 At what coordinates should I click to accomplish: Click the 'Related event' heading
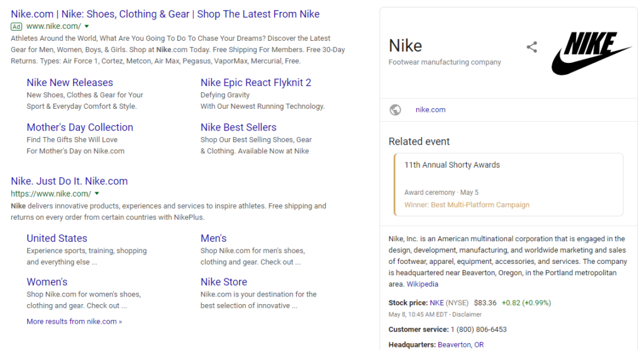pyautogui.click(x=419, y=141)
